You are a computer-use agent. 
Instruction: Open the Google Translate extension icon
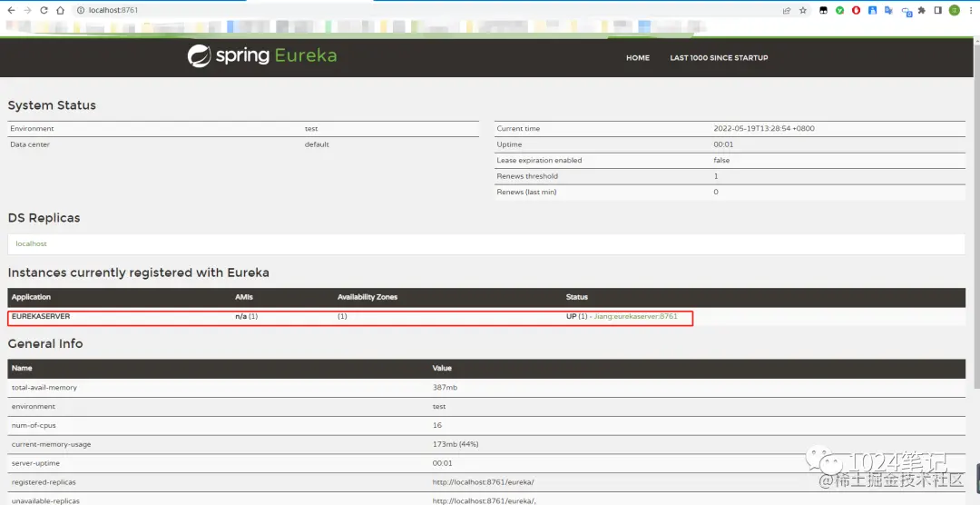tap(888, 11)
